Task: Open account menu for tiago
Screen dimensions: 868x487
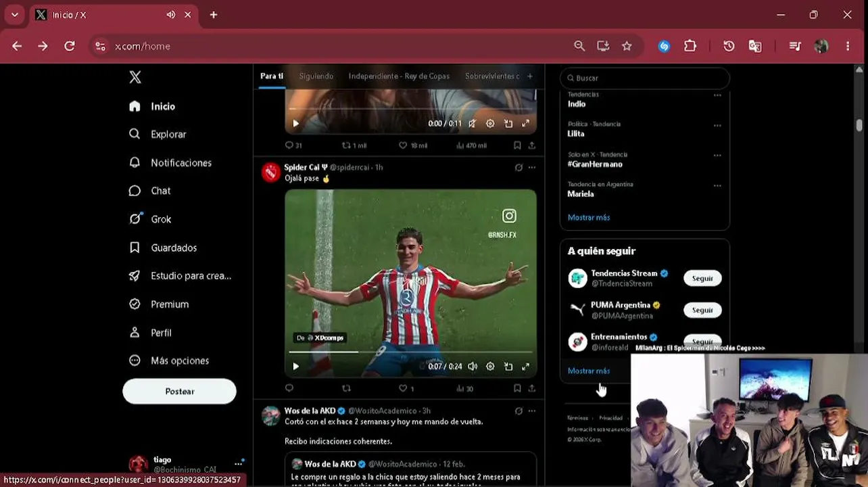Action: tap(238, 464)
